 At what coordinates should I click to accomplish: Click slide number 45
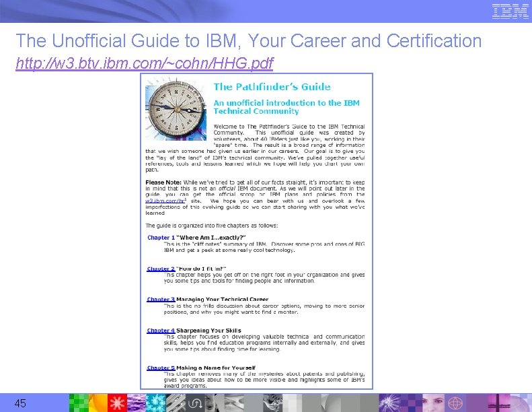point(20,403)
